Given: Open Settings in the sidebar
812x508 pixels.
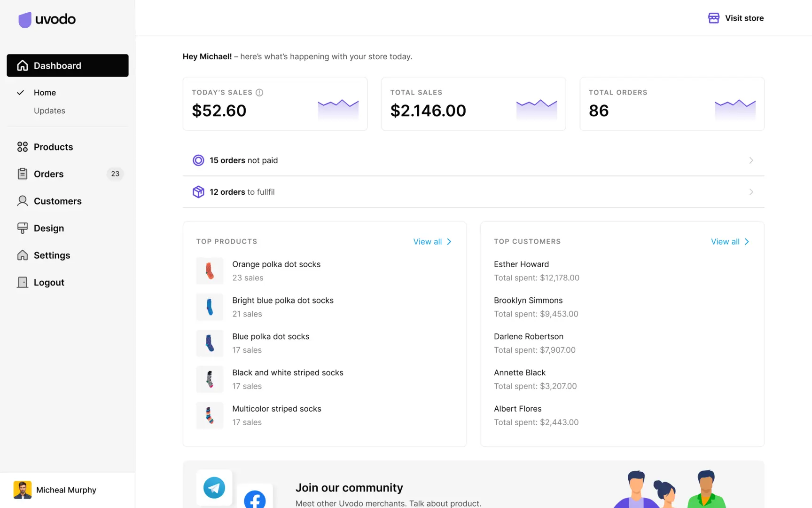Looking at the screenshot, I should click(52, 255).
